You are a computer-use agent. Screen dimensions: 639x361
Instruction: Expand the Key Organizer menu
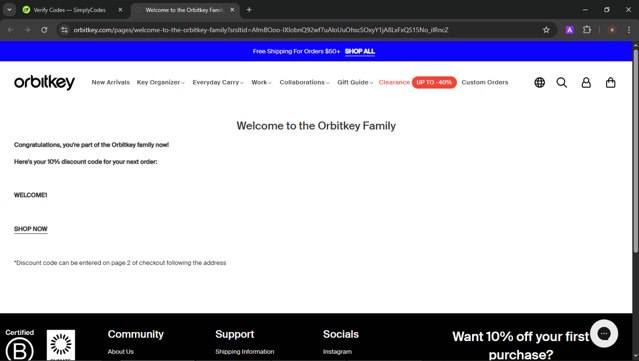(x=161, y=82)
